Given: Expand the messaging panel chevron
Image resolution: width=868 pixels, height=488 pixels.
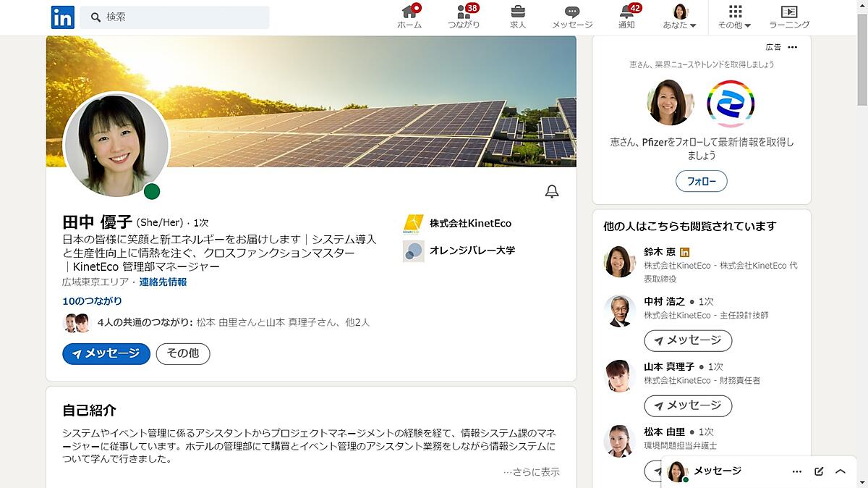Looking at the screenshot, I should [x=841, y=471].
